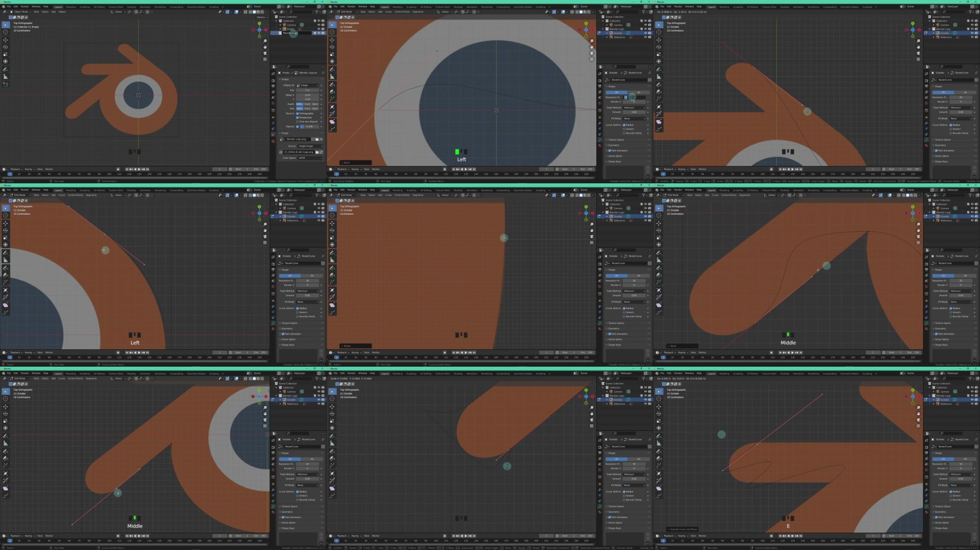The image size is (980, 550).
Task: Activate the Rotate tool in the Object Mode window
Action: (5, 47)
